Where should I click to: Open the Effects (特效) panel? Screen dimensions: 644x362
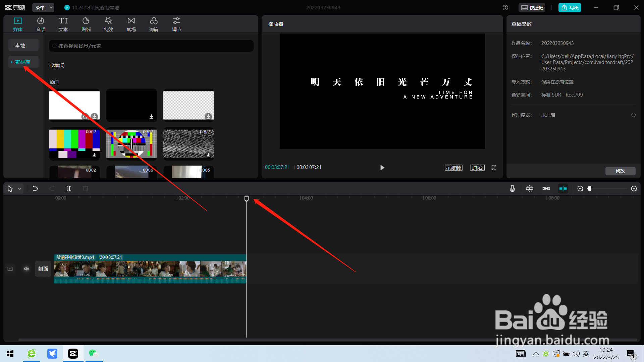point(108,24)
